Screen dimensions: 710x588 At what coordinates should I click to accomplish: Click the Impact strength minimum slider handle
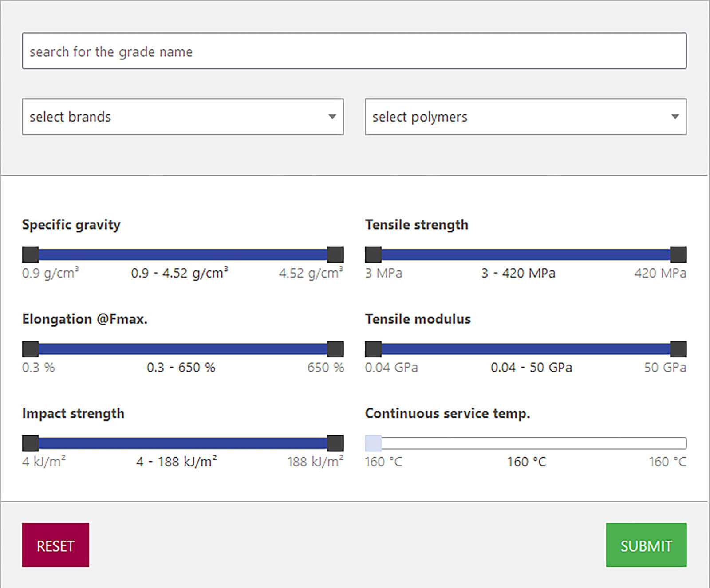pos(31,443)
